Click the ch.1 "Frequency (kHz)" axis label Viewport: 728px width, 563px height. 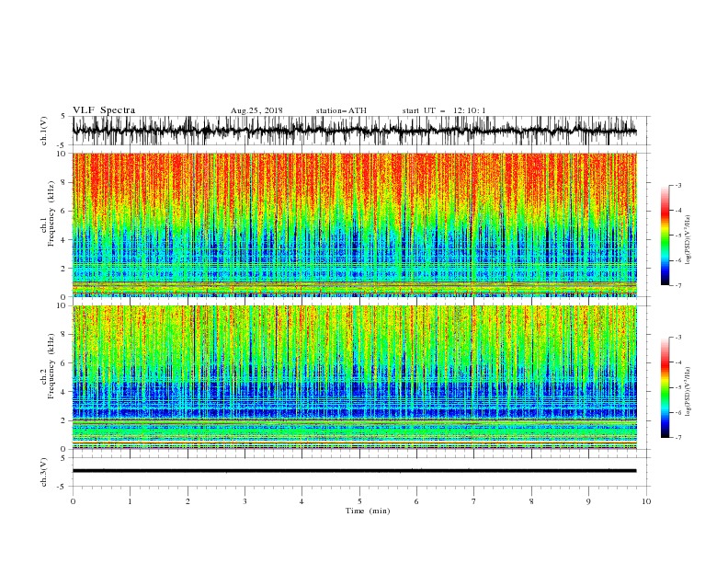49,213
